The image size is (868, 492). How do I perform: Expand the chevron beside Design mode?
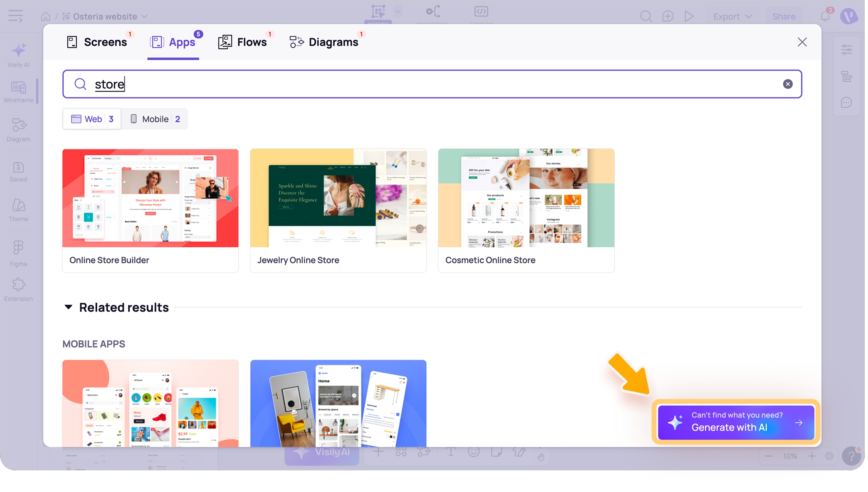pos(398,12)
